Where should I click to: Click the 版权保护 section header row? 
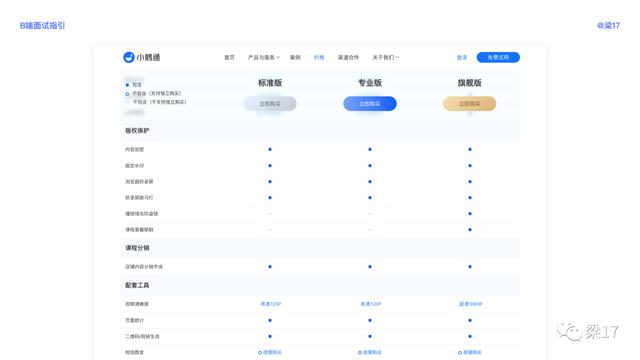point(320,131)
